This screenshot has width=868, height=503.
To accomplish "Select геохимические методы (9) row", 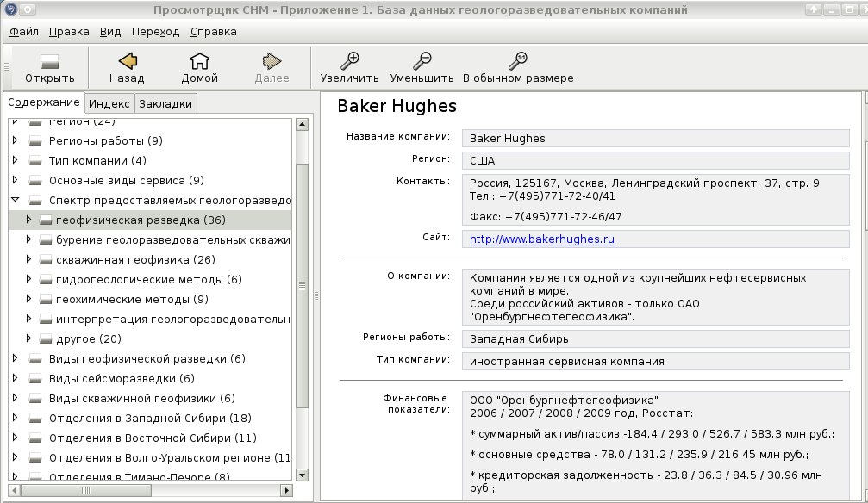I will pyautogui.click(x=151, y=300).
